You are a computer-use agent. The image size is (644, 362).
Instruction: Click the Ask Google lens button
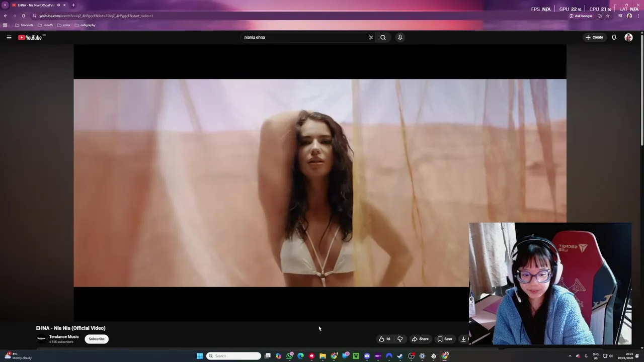click(x=581, y=16)
